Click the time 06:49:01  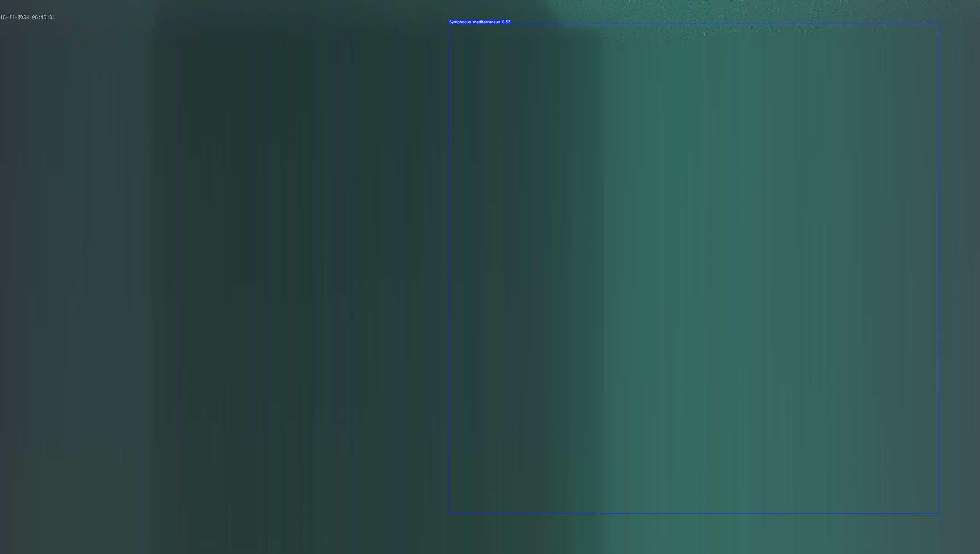coord(43,17)
